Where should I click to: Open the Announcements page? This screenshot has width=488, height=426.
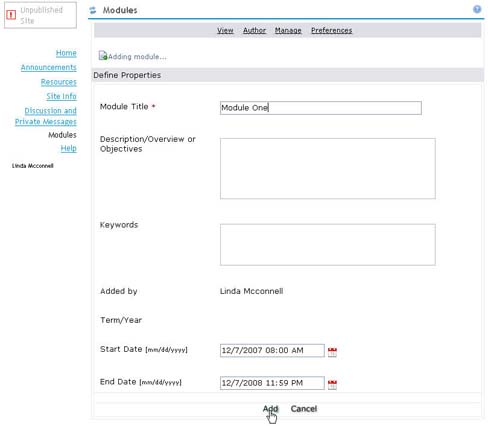click(49, 67)
